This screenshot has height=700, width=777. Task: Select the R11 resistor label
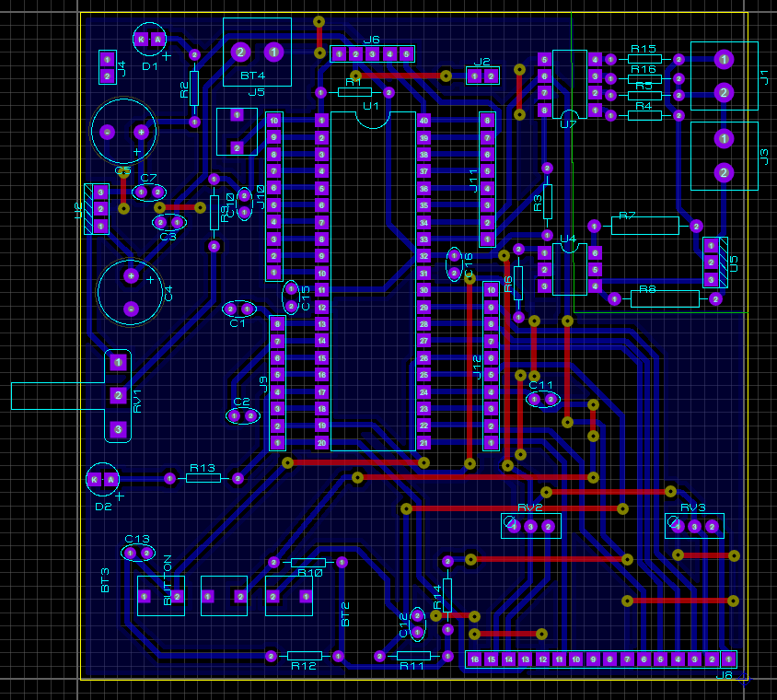point(412,666)
